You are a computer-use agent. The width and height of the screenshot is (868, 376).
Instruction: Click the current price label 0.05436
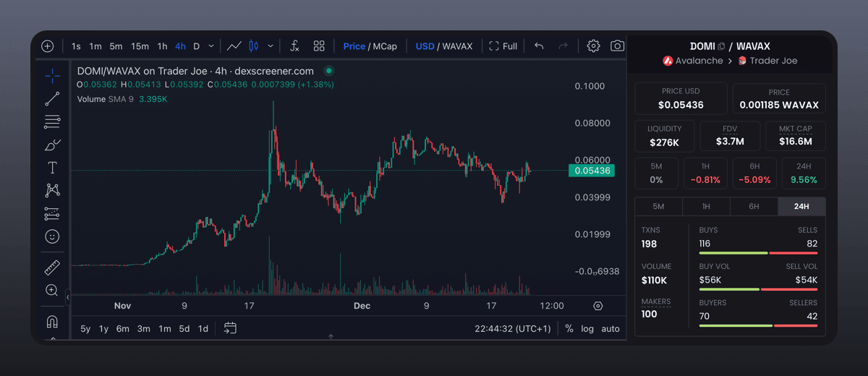coord(592,171)
